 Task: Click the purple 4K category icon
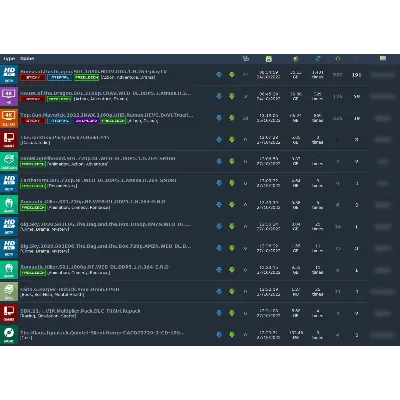[x=9, y=96]
